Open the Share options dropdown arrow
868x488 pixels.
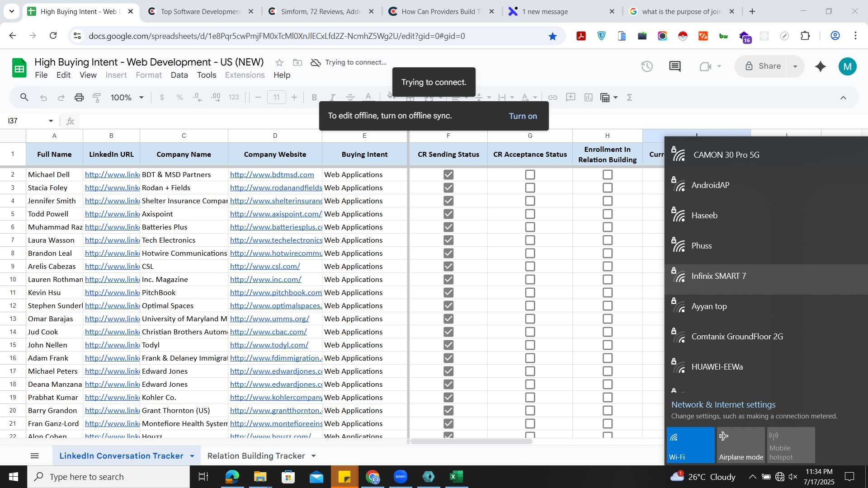[795, 67]
